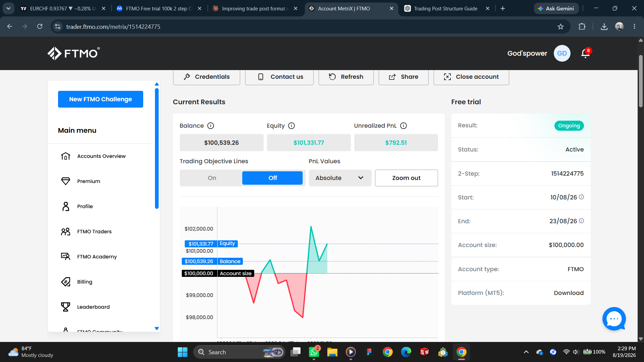Image resolution: width=644 pixels, height=362 pixels.
Task: Open Windows Start menu
Action: click(x=182, y=352)
